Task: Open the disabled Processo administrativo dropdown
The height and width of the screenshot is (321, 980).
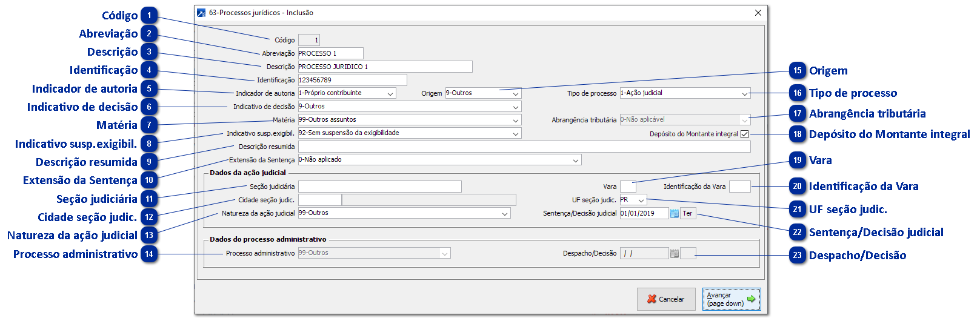Action: click(x=445, y=253)
